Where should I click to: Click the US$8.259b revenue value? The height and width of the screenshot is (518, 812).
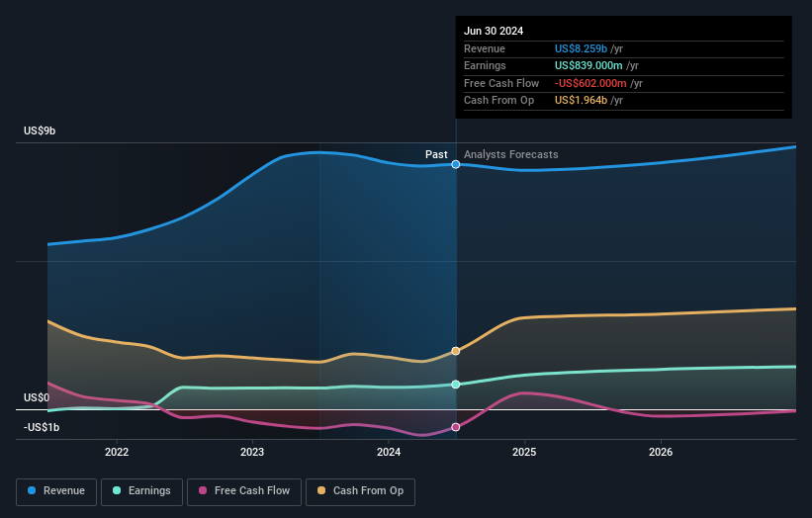[x=581, y=48]
